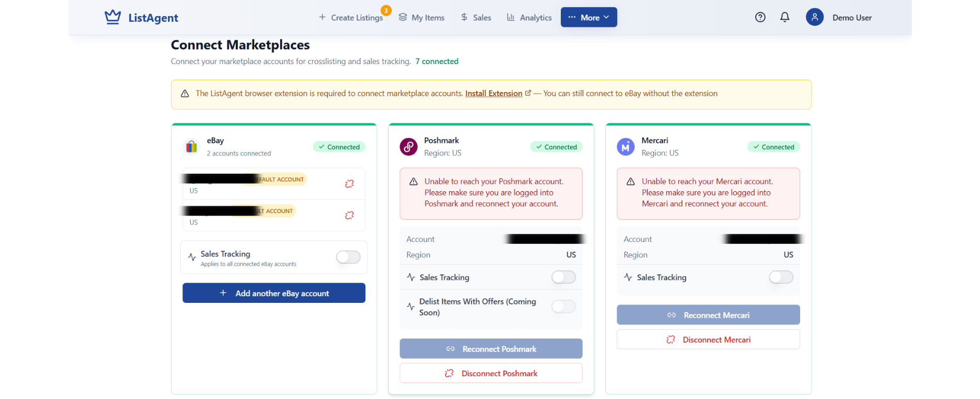Click the warning icon in Mercari error
Image resolution: width=980 pixels, height=399 pixels.
(x=631, y=181)
